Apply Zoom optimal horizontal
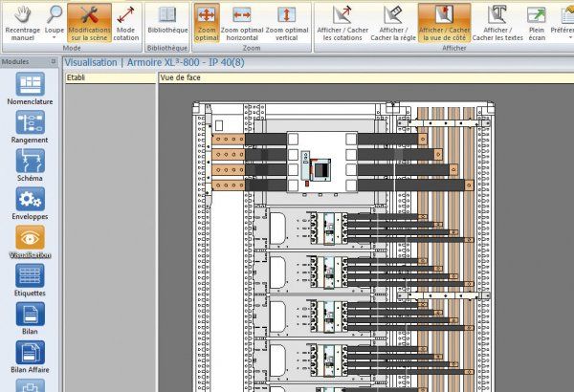This screenshot has height=392, width=574. tap(242, 21)
